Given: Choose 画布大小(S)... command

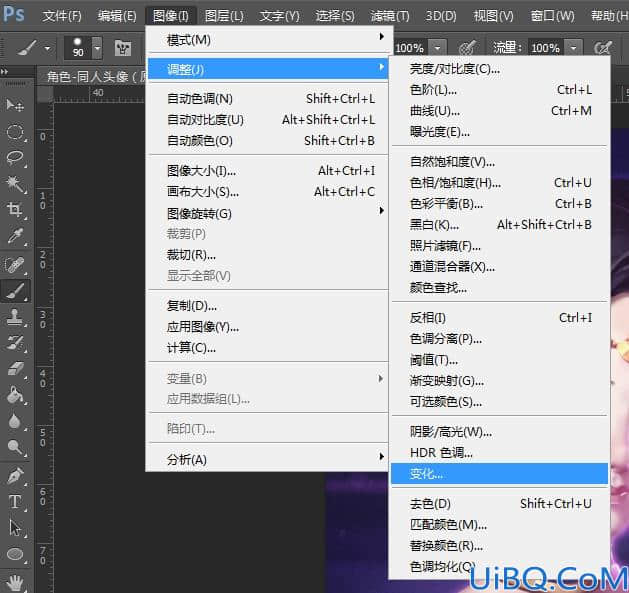Looking at the screenshot, I should pos(268,192).
